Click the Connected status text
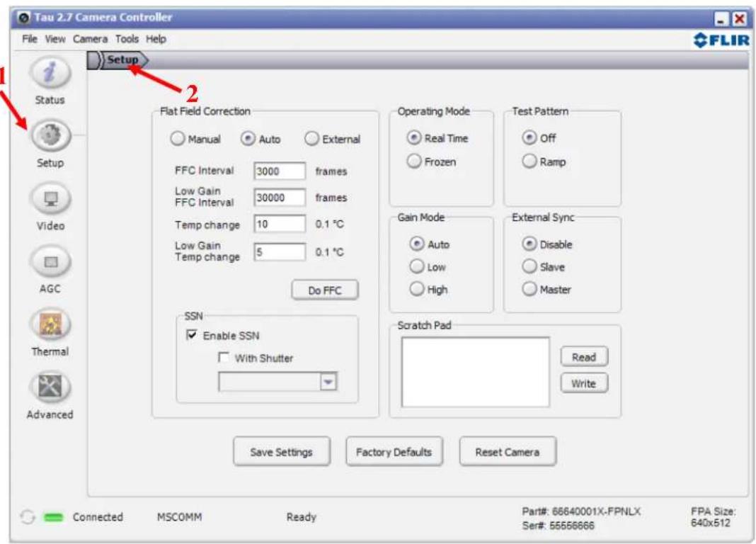The width and height of the screenshot is (756, 544). point(98,517)
